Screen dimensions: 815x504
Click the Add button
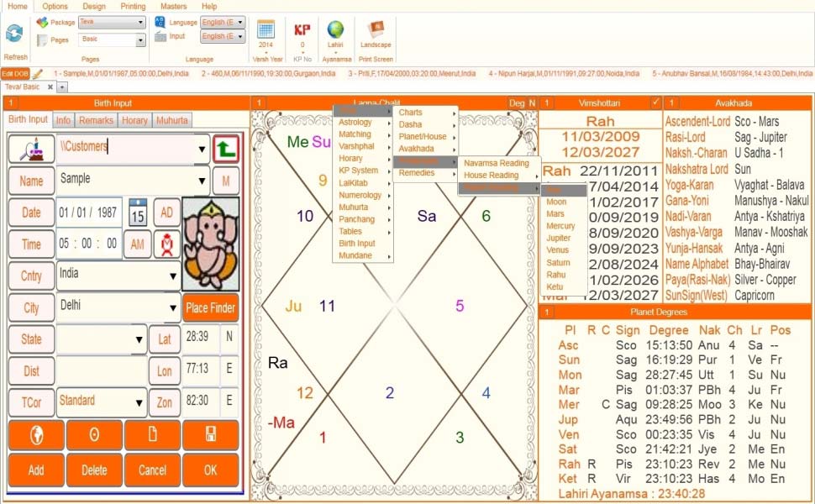[x=36, y=470]
